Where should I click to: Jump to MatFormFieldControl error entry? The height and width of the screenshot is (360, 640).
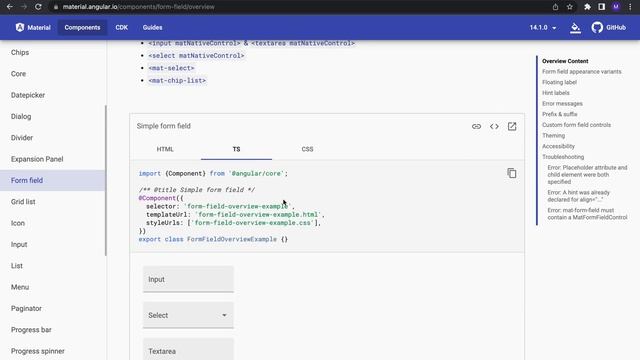click(x=587, y=214)
